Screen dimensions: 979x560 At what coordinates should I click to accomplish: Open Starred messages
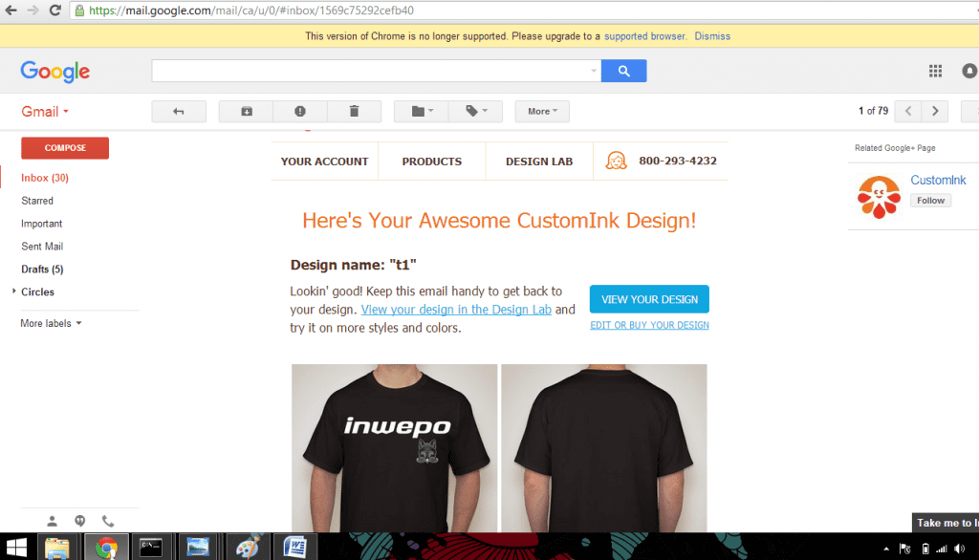click(37, 201)
